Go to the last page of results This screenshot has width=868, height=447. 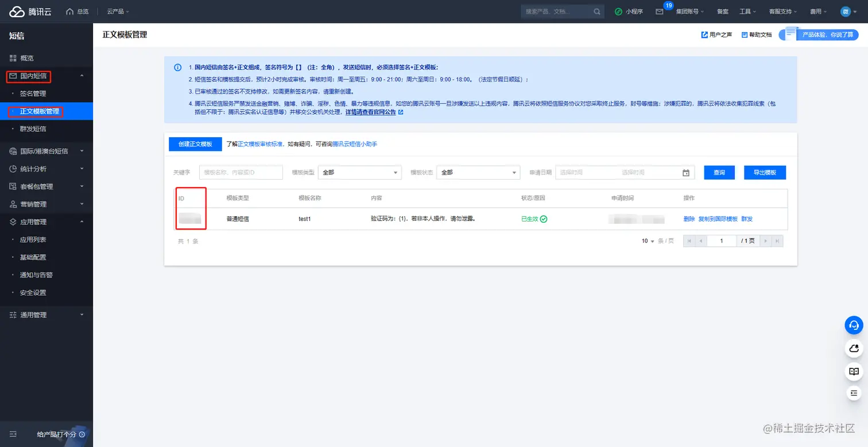pyautogui.click(x=777, y=242)
